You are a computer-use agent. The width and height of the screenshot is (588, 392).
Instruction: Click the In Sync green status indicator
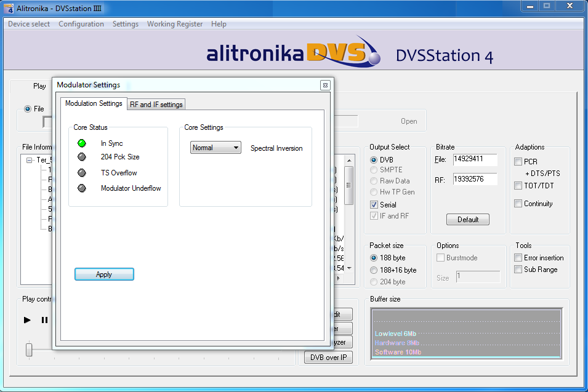pyautogui.click(x=81, y=143)
